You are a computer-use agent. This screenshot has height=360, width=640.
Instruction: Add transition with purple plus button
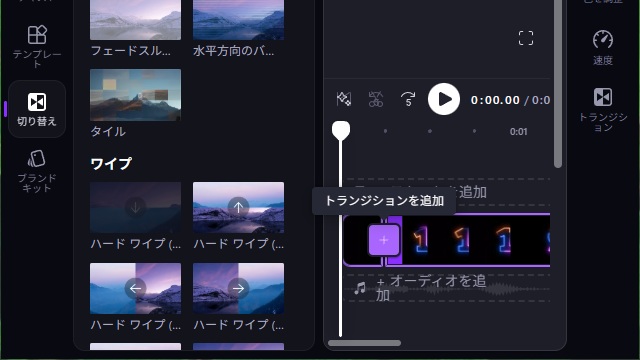[x=384, y=240]
